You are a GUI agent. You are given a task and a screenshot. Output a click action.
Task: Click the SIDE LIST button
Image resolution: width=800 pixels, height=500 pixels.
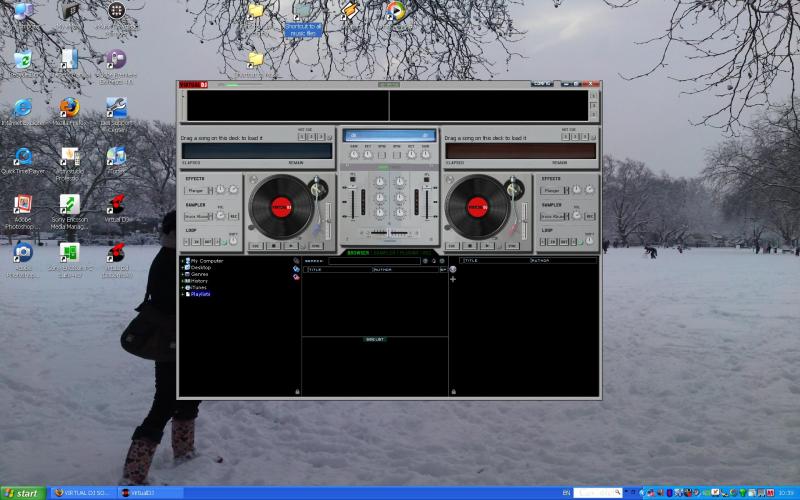point(374,340)
